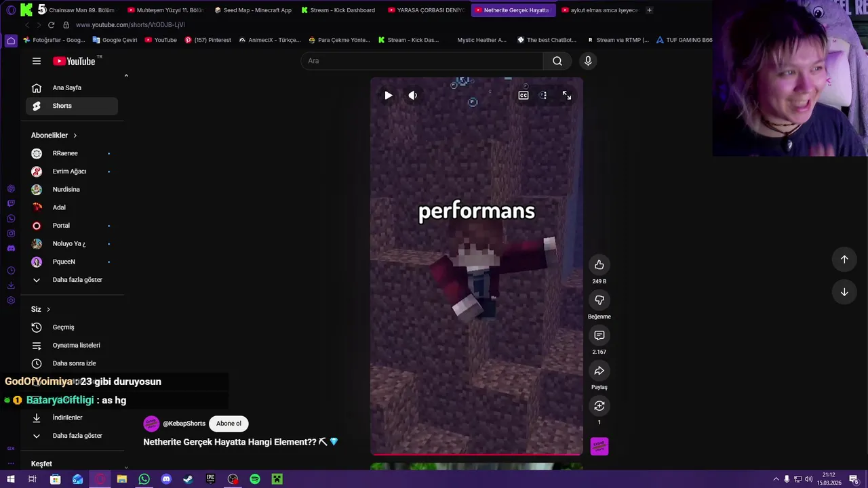Image resolution: width=868 pixels, height=488 pixels.
Task: Click the Abone ol subscribe button
Action: tap(229, 424)
